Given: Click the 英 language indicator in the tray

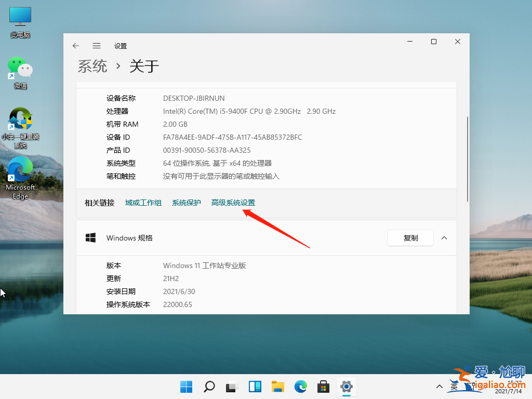Looking at the screenshot, I should tap(454, 387).
